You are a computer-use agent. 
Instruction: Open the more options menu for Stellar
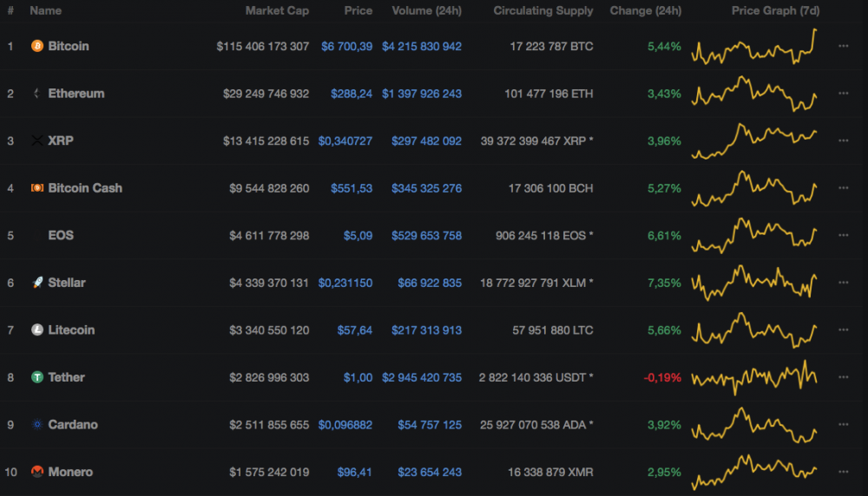[843, 283]
